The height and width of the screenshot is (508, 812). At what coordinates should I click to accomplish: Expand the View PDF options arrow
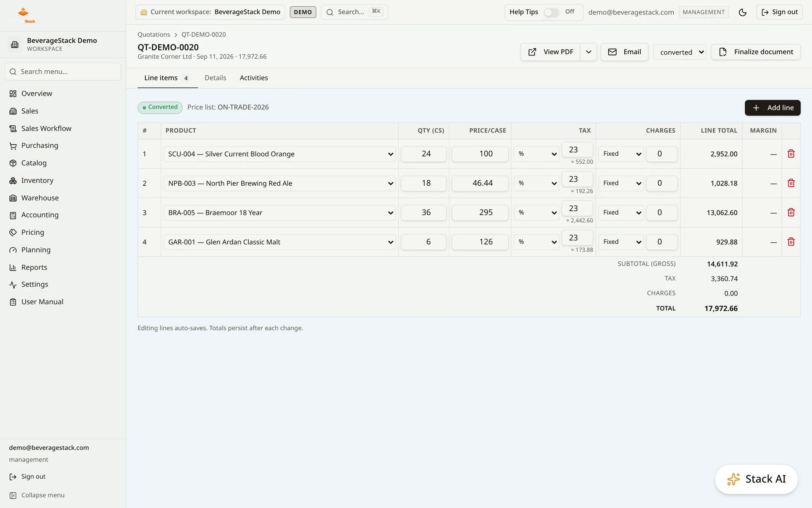click(x=588, y=52)
